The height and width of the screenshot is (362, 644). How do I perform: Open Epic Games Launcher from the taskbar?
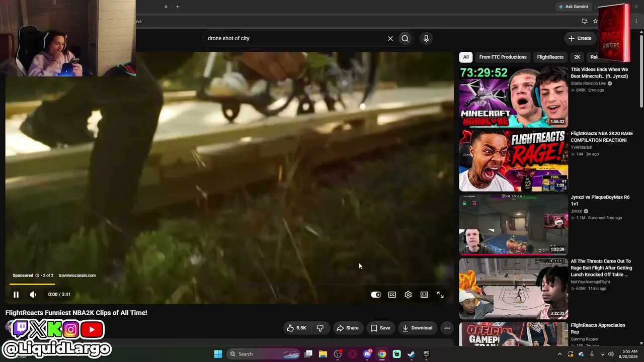426,354
